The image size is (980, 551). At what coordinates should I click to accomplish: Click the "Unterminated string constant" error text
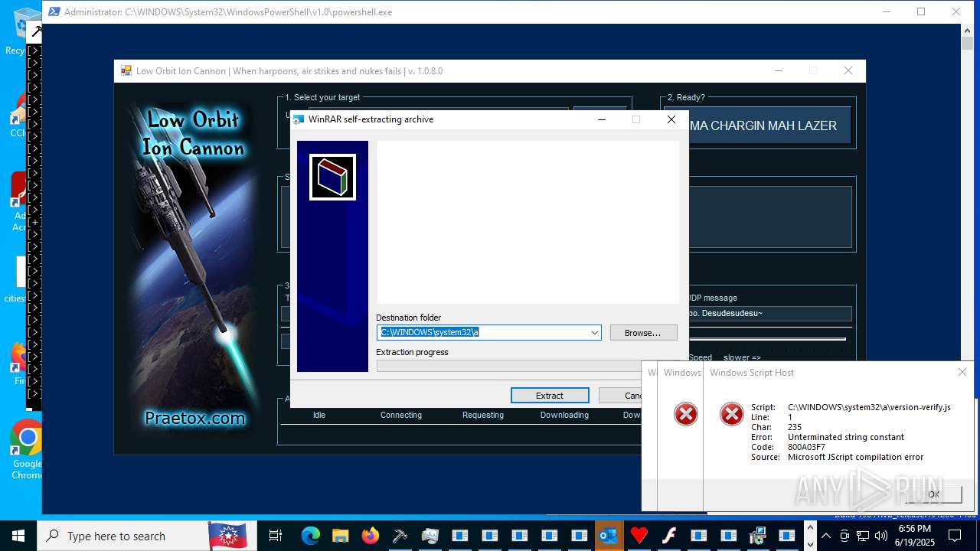pos(846,437)
